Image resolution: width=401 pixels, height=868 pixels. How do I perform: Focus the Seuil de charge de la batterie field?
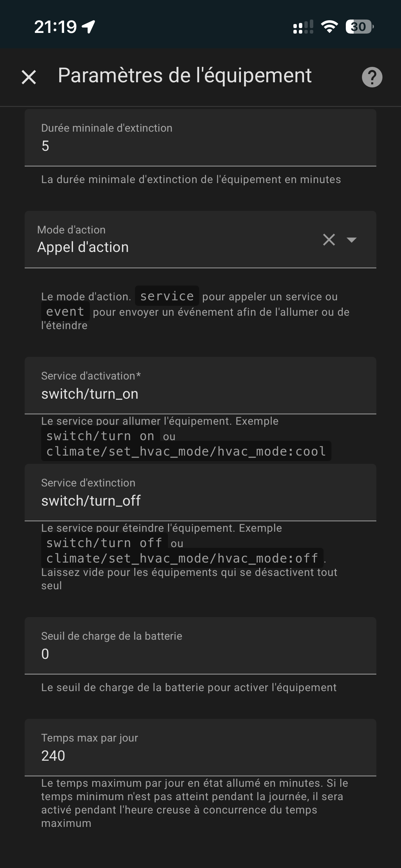tap(200, 654)
